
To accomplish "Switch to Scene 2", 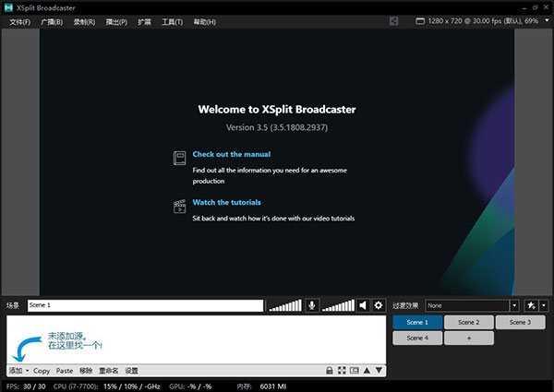I will (x=469, y=322).
